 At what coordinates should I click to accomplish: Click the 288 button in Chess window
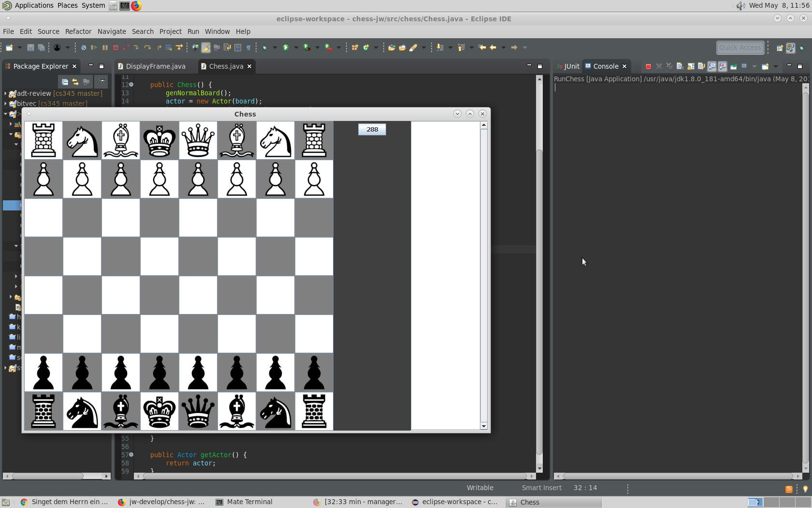(372, 129)
